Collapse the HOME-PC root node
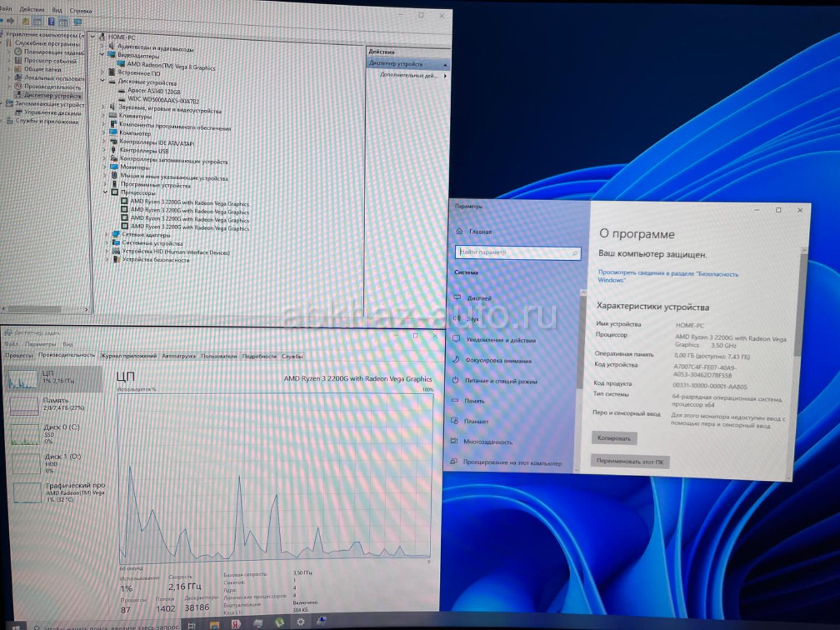 click(93, 37)
